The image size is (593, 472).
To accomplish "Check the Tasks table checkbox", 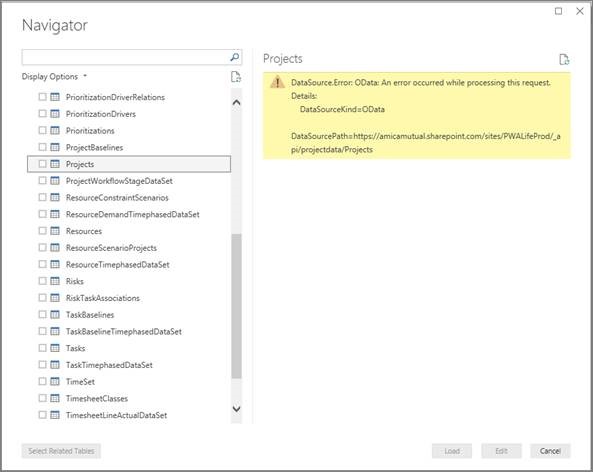I will 42,348.
